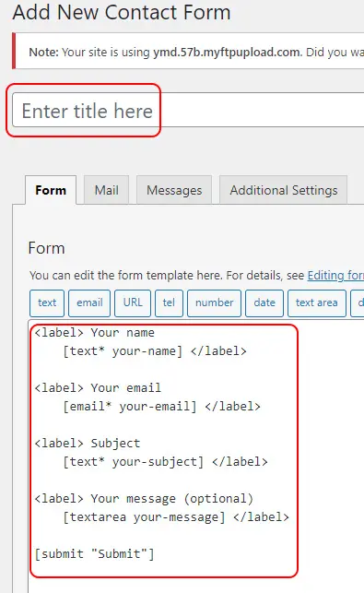Insert a text form-tag
This screenshot has height=593, width=364.
[x=47, y=302]
